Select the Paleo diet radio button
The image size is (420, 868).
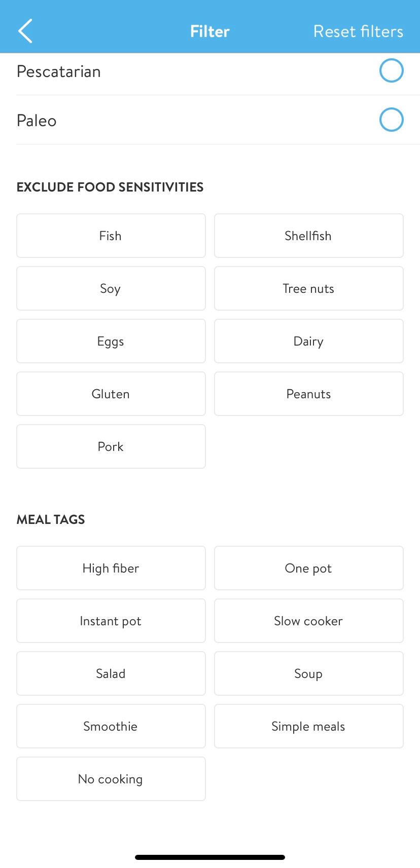coord(391,120)
